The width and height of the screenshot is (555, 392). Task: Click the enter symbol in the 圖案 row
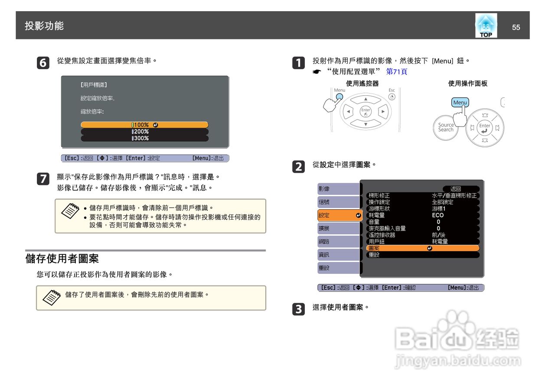429,248
